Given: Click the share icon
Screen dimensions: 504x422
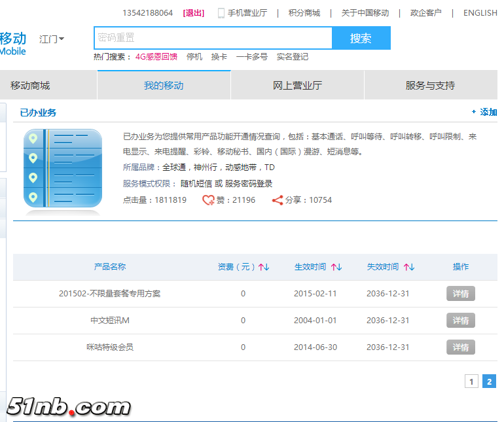Looking at the screenshot, I should pyautogui.click(x=278, y=200).
